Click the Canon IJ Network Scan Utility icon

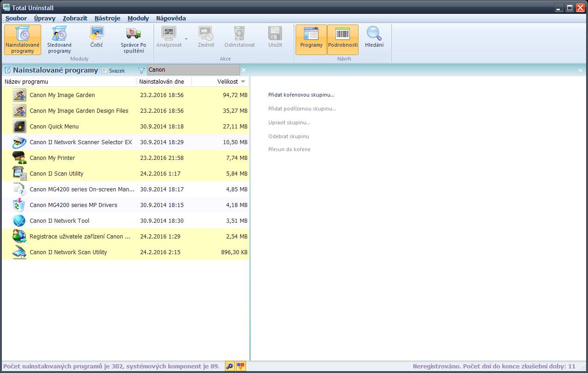click(x=19, y=252)
